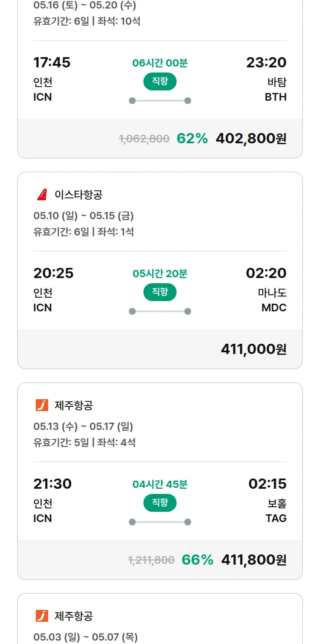The image size is (320, 644).
Task: Click the Jeju Air logo on Bohol flight
Action: 42,405
